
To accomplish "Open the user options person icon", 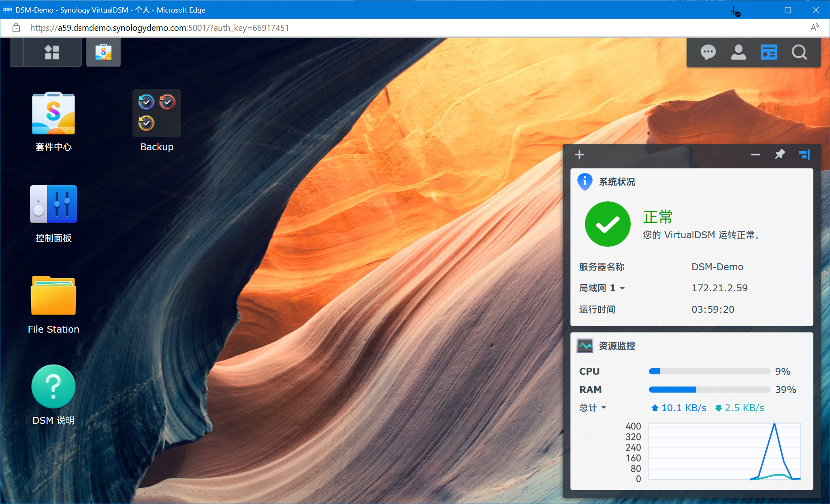I will point(738,52).
